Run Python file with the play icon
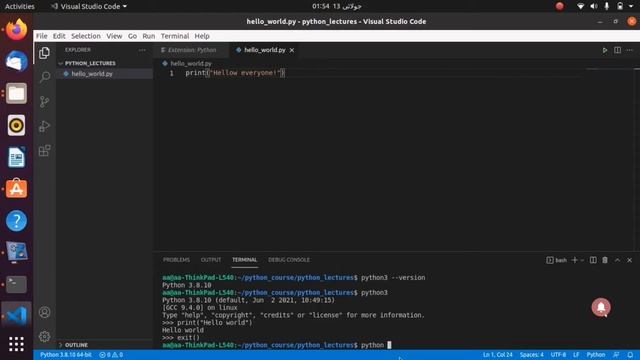640x360 pixels. (604, 50)
